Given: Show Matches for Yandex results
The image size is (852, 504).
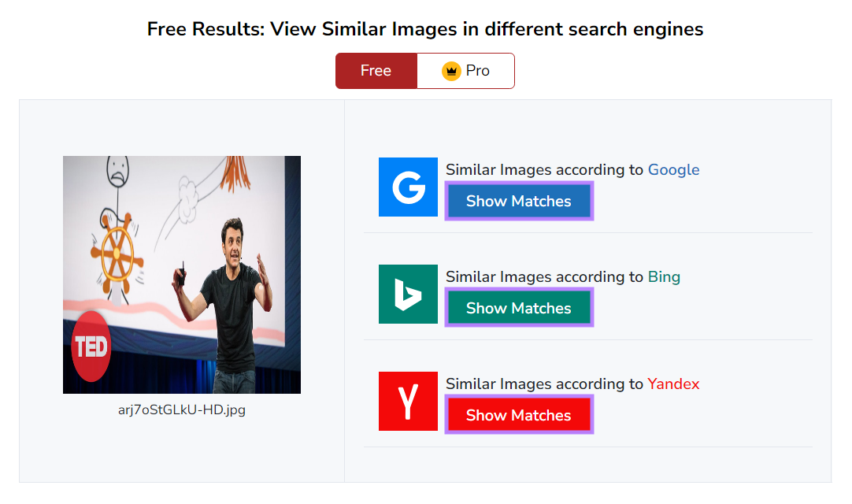Looking at the screenshot, I should [519, 414].
